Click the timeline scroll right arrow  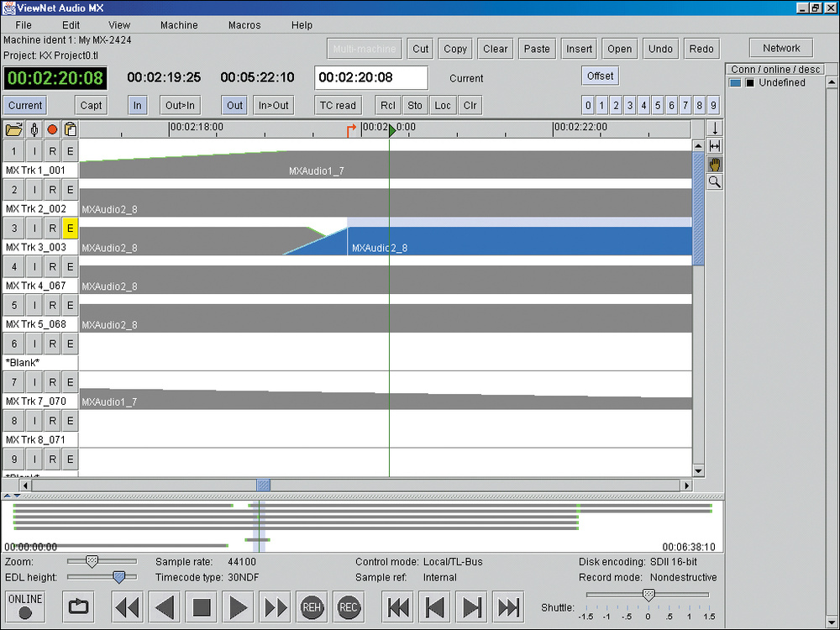(x=686, y=486)
